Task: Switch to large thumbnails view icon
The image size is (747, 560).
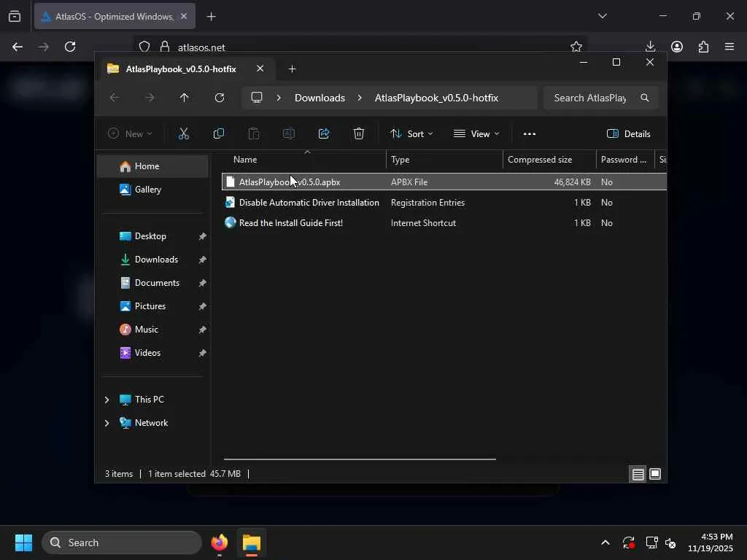Action: pos(655,474)
